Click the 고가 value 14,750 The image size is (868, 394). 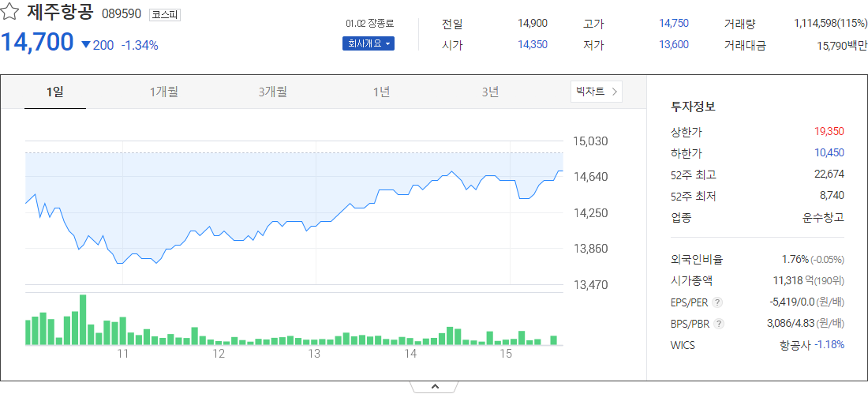coord(674,23)
